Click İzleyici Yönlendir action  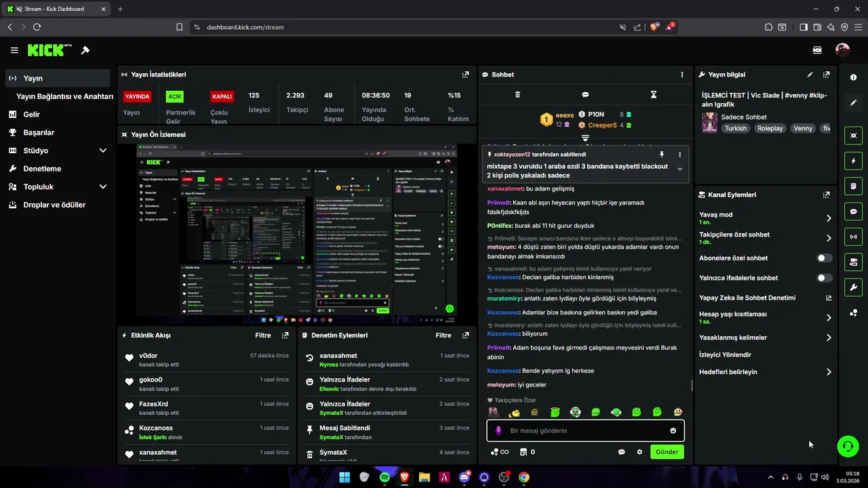(x=725, y=354)
